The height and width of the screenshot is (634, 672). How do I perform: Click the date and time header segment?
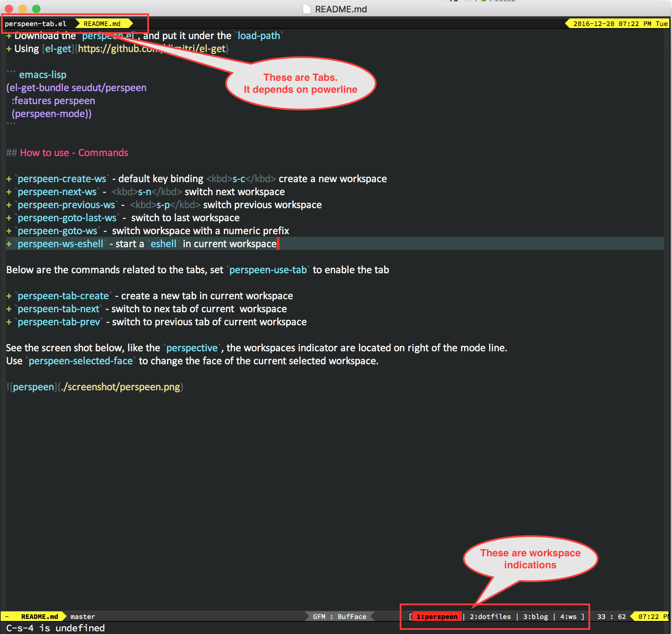coord(620,24)
